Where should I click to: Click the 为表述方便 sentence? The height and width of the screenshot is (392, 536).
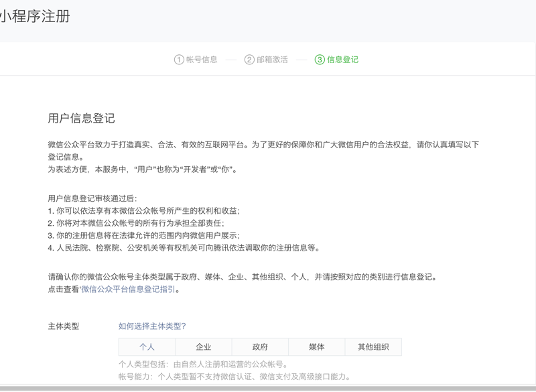pos(143,169)
